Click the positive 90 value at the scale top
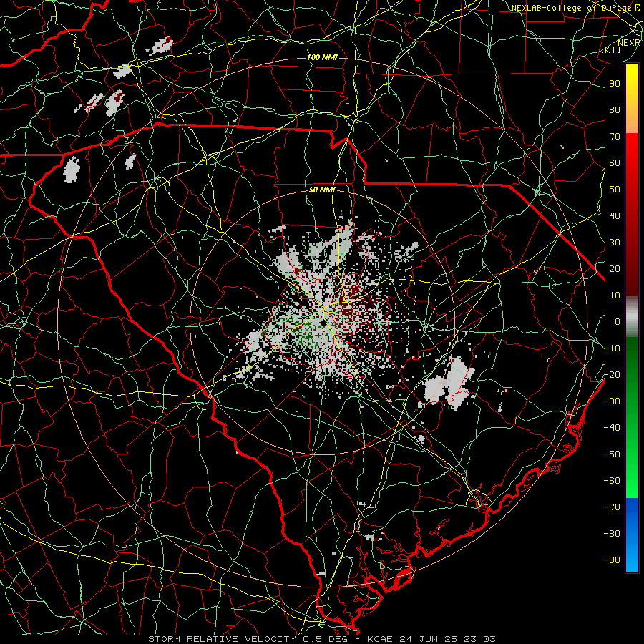The width and height of the screenshot is (644, 644). tap(615, 84)
